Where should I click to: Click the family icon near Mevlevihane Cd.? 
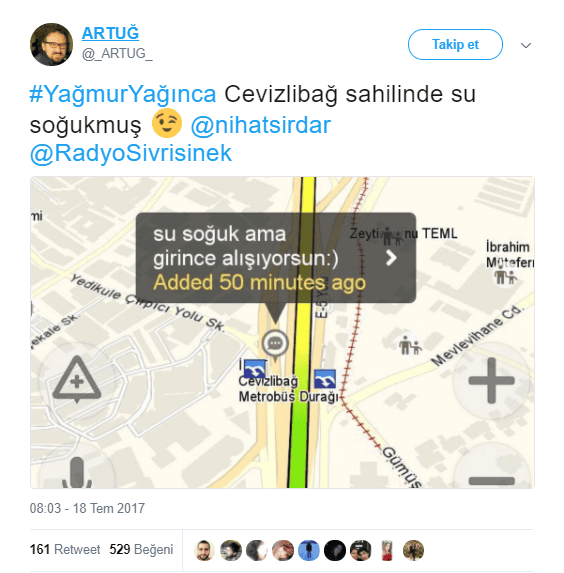410,345
